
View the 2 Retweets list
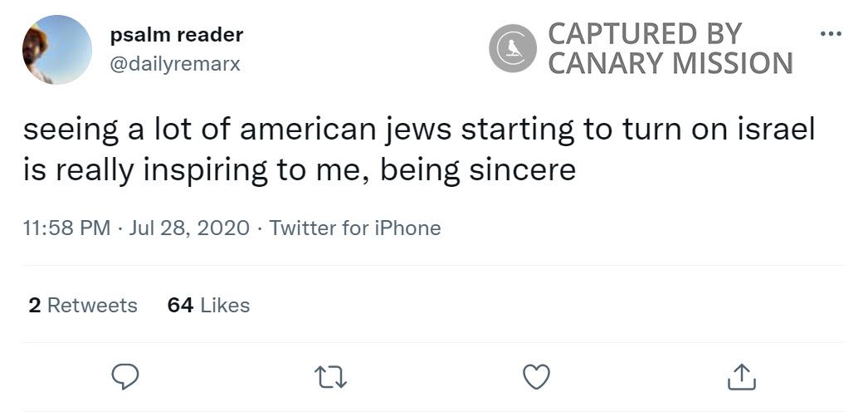click(83, 305)
